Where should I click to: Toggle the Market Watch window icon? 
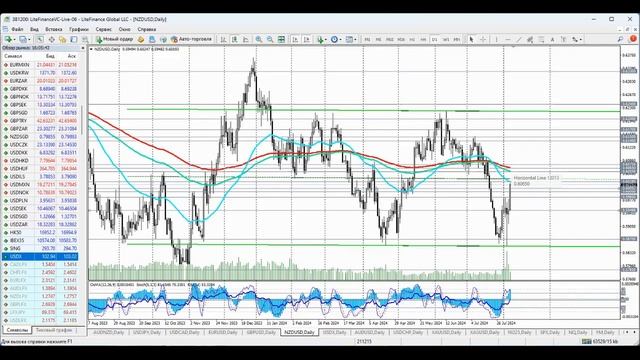40,39
